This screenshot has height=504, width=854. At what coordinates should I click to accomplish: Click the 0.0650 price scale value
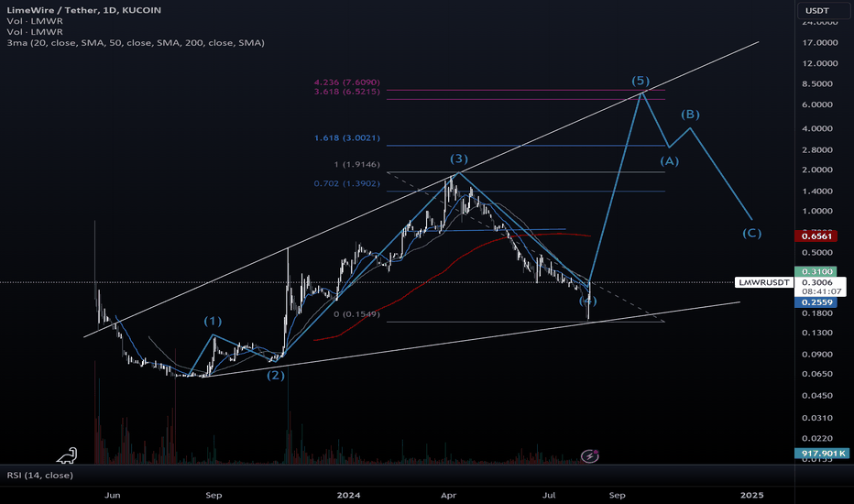(817, 374)
